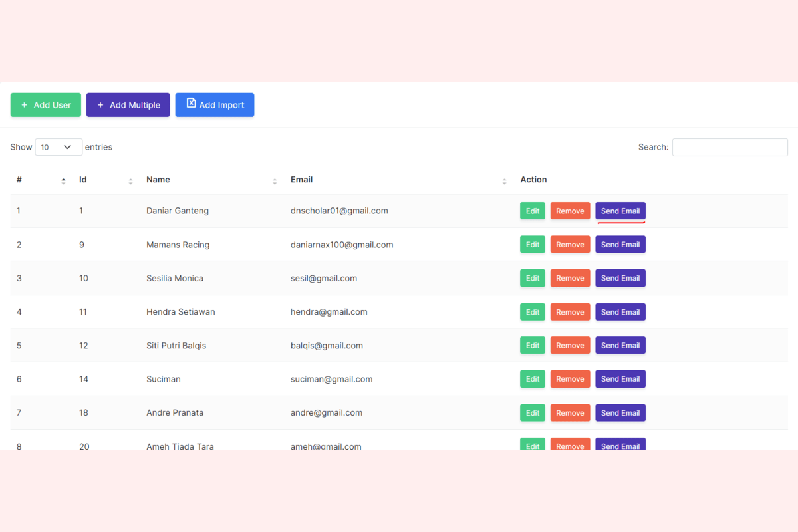
Task: Open the entries-per-page dropdown
Action: tap(59, 147)
